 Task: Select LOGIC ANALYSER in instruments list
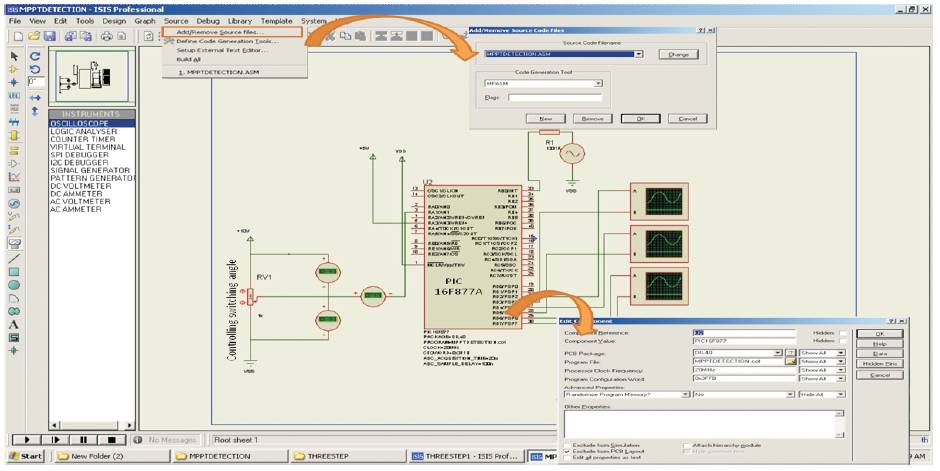(x=83, y=131)
